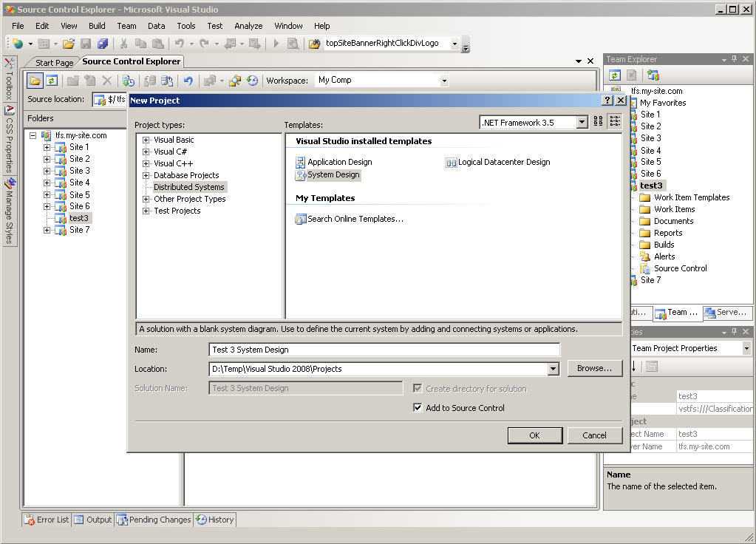Click the Delete X icon in Source Control toolbar
The image size is (756, 544).
[x=107, y=81]
